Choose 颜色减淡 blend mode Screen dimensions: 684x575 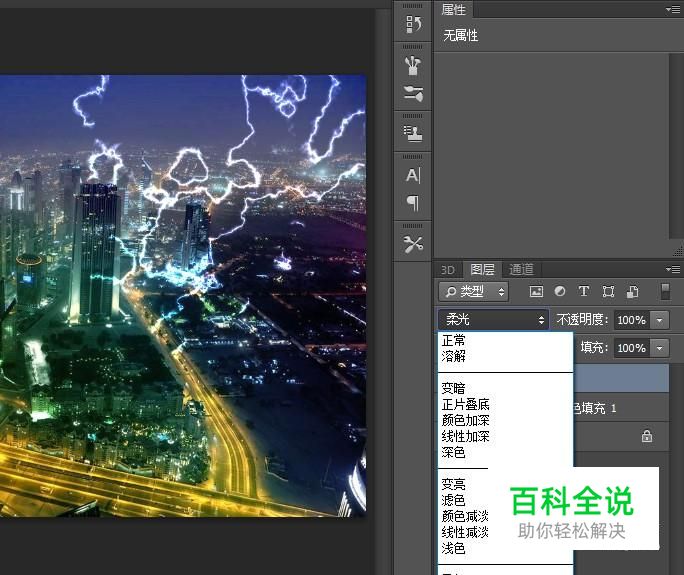465,516
